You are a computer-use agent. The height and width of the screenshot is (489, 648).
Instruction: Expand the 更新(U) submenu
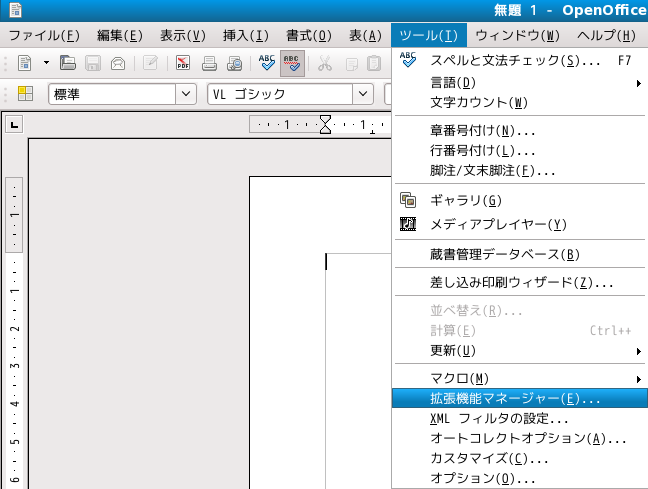click(520, 351)
